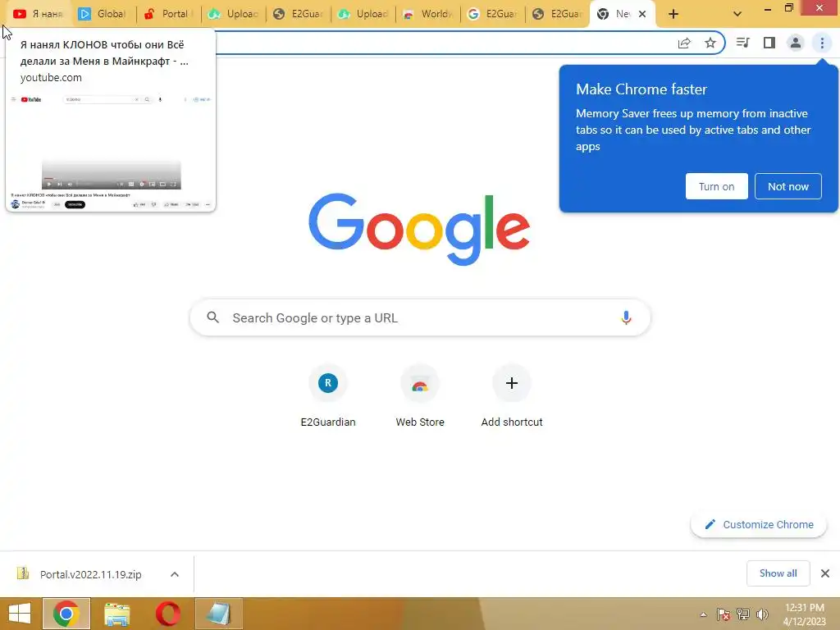This screenshot has width=840, height=630.
Task: Open the media controls icon
Action: point(743,43)
